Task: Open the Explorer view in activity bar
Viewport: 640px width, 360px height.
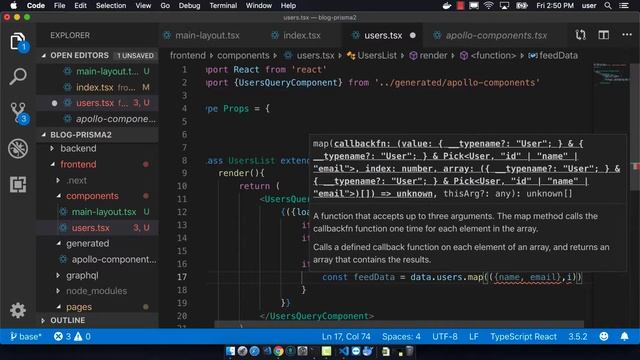Action: pyautogui.click(x=18, y=42)
